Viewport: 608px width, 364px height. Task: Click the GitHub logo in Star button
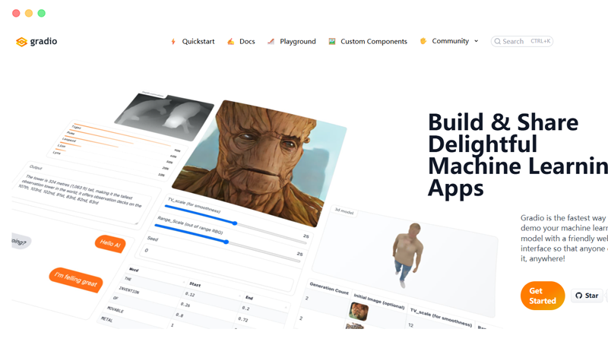[x=579, y=296]
